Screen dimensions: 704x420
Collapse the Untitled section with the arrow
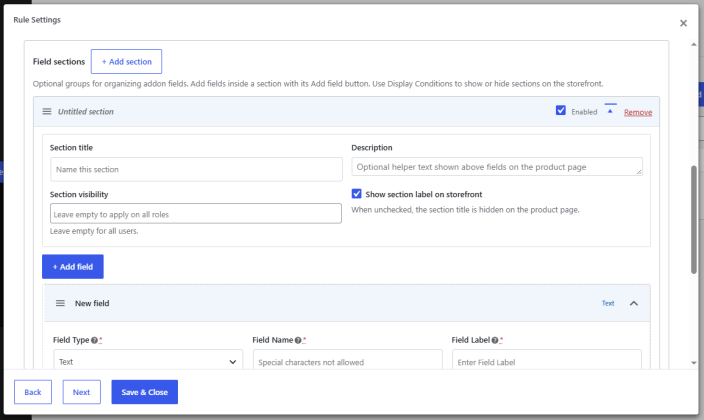[x=610, y=111]
